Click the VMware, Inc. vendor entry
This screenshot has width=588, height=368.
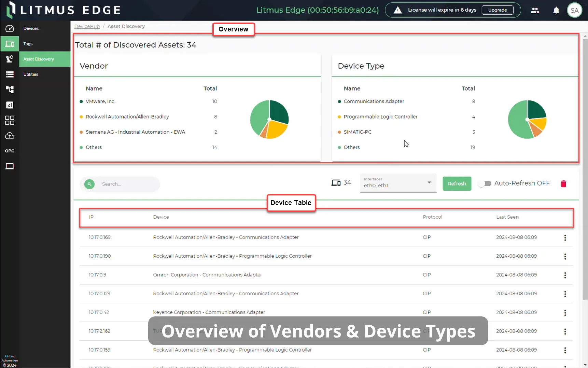click(x=101, y=101)
